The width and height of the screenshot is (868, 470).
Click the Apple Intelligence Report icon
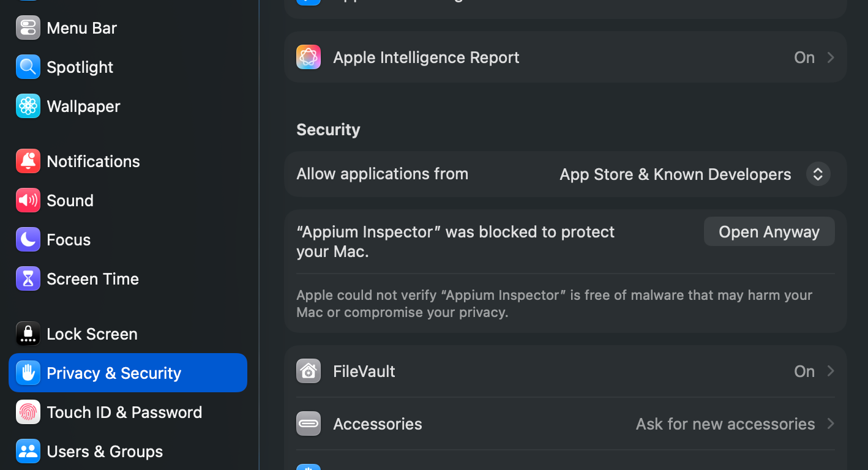click(x=309, y=58)
